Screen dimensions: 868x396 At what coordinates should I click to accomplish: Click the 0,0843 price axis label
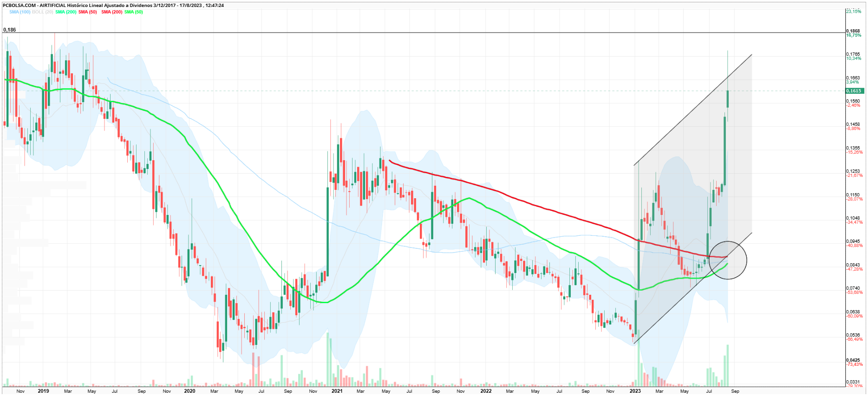(853, 265)
